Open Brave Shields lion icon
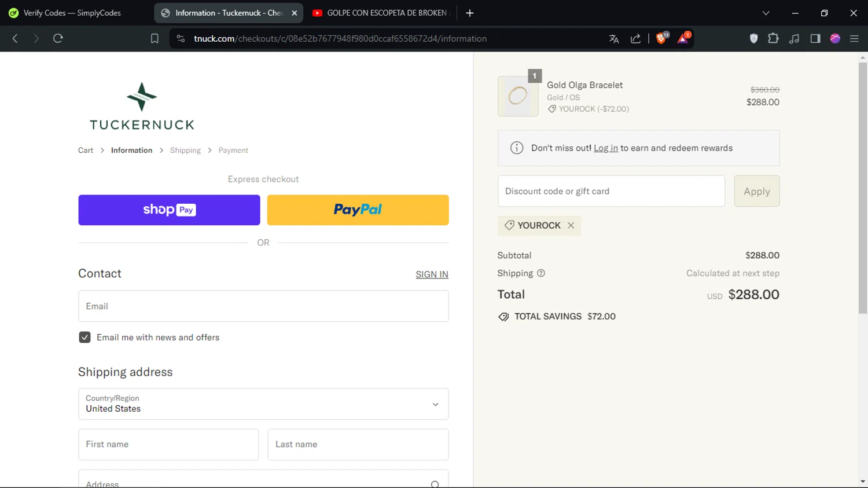 [x=661, y=38]
